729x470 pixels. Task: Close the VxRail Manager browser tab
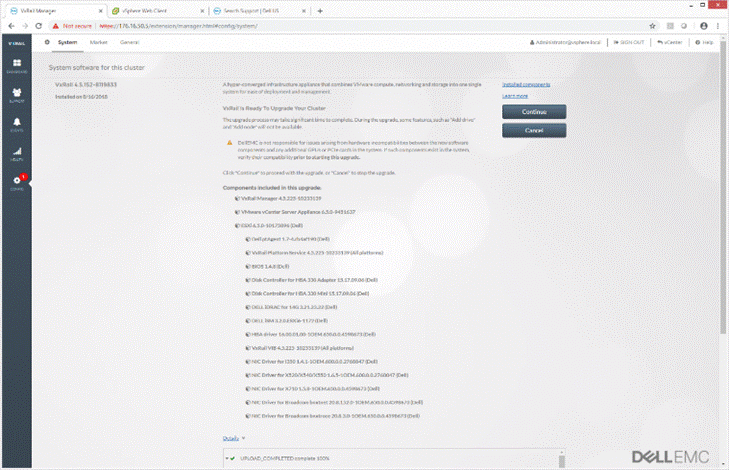(100, 11)
